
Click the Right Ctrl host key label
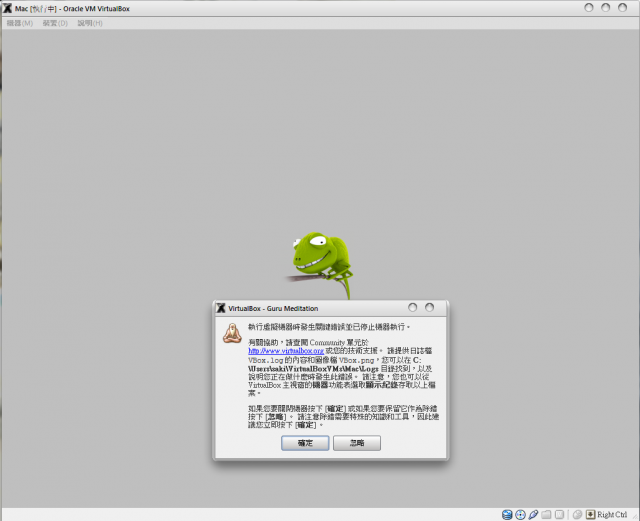pyautogui.click(x=612, y=514)
